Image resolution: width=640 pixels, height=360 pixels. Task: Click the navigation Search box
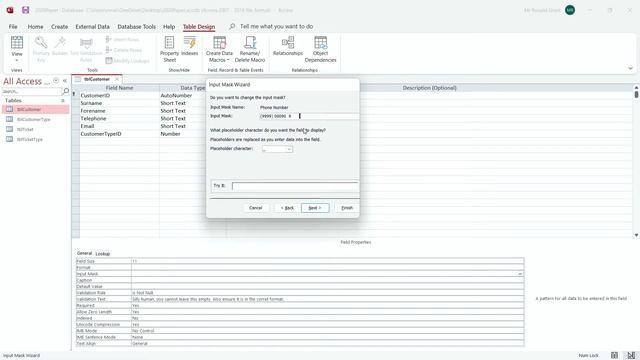click(x=32, y=91)
